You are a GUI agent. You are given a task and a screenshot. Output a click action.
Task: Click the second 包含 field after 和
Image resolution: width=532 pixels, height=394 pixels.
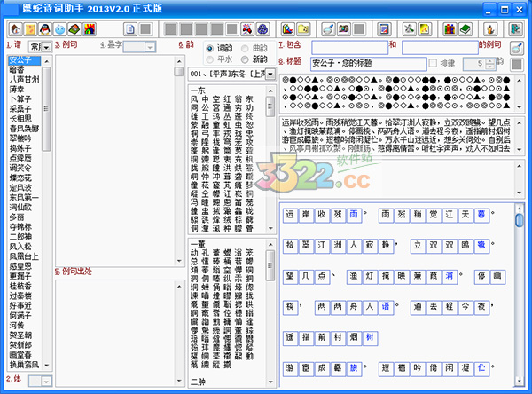click(x=440, y=48)
